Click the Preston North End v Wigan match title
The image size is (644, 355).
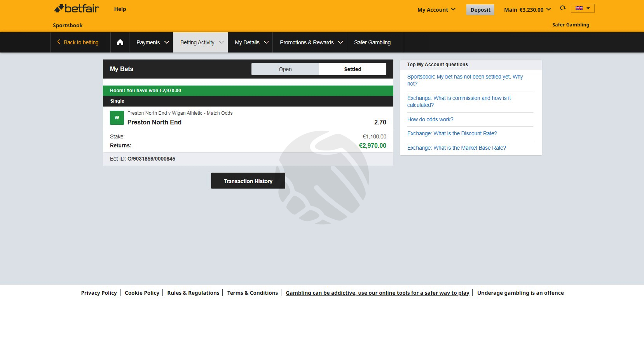pos(180,113)
